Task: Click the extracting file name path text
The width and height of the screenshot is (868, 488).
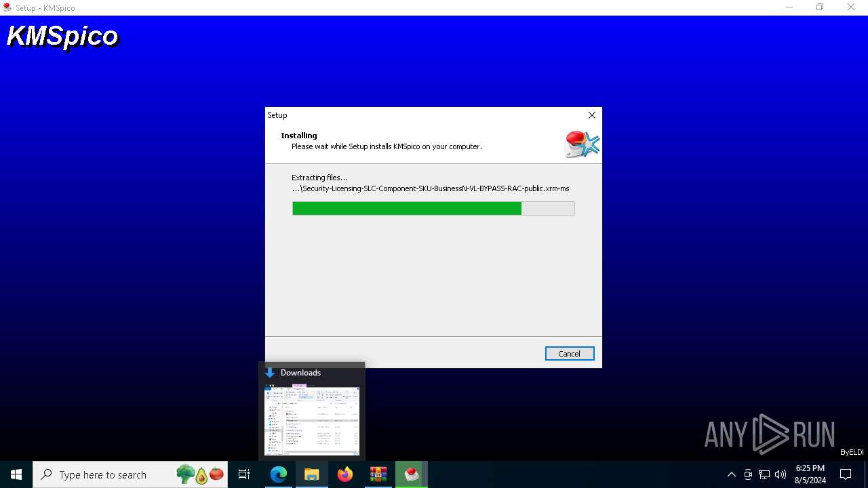Action: 431,188
